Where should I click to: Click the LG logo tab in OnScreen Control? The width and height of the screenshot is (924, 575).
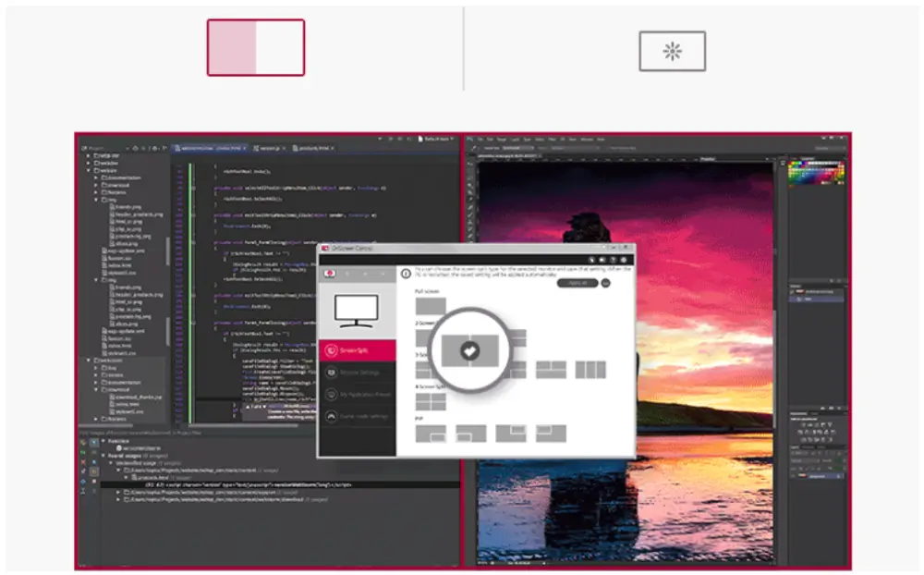330,274
